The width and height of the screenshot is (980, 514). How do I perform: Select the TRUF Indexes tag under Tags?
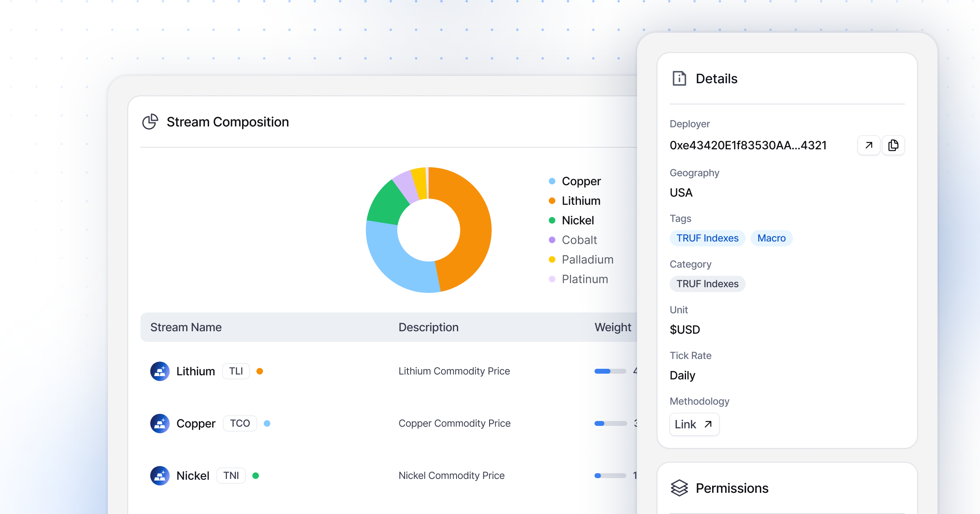[707, 238]
